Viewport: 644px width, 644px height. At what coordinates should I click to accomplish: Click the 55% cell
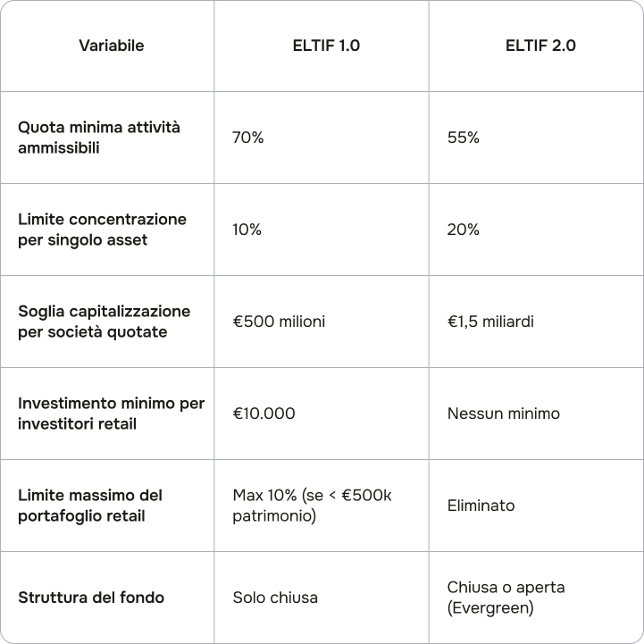pyautogui.click(x=463, y=138)
